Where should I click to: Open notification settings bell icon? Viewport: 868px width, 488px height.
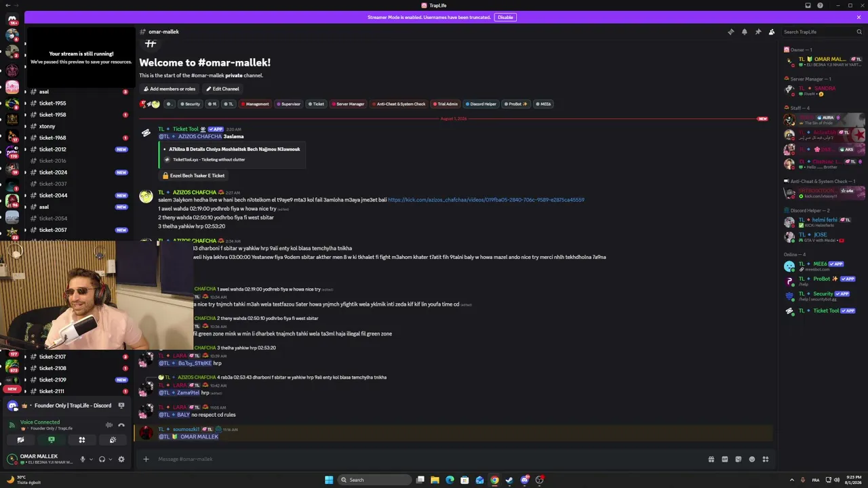[x=744, y=32]
